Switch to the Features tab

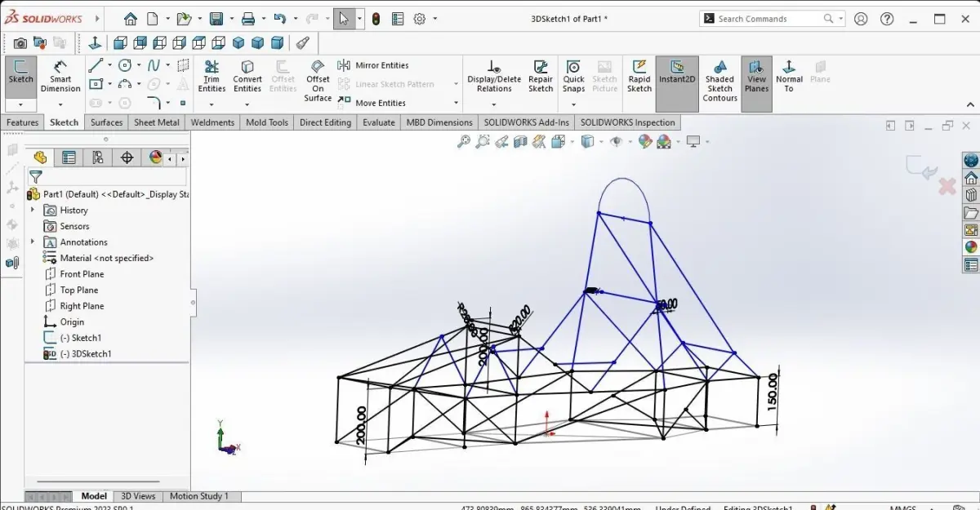click(23, 122)
